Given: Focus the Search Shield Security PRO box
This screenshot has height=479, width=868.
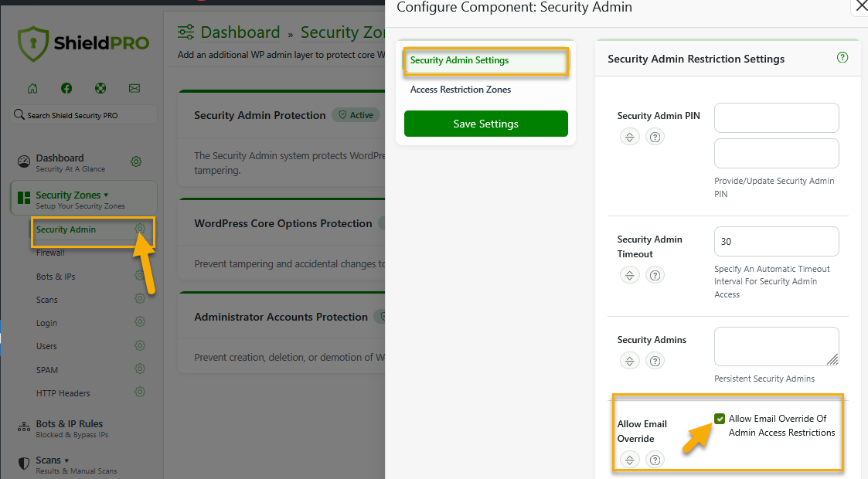Looking at the screenshot, I should [x=83, y=115].
